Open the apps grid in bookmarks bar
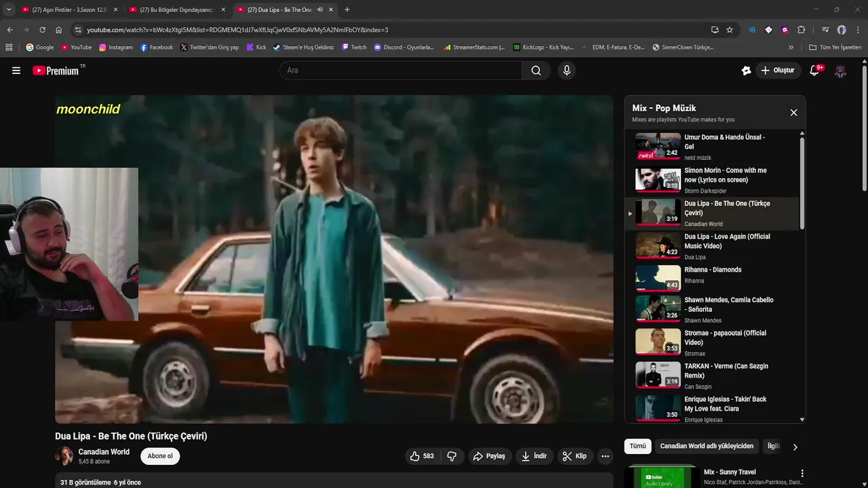The height and width of the screenshot is (488, 868). coord(9,47)
